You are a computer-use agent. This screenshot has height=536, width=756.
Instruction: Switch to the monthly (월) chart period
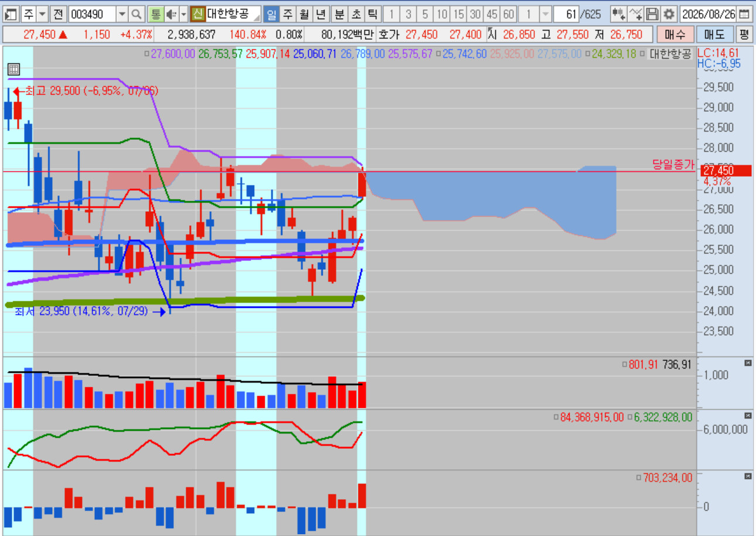click(x=304, y=13)
